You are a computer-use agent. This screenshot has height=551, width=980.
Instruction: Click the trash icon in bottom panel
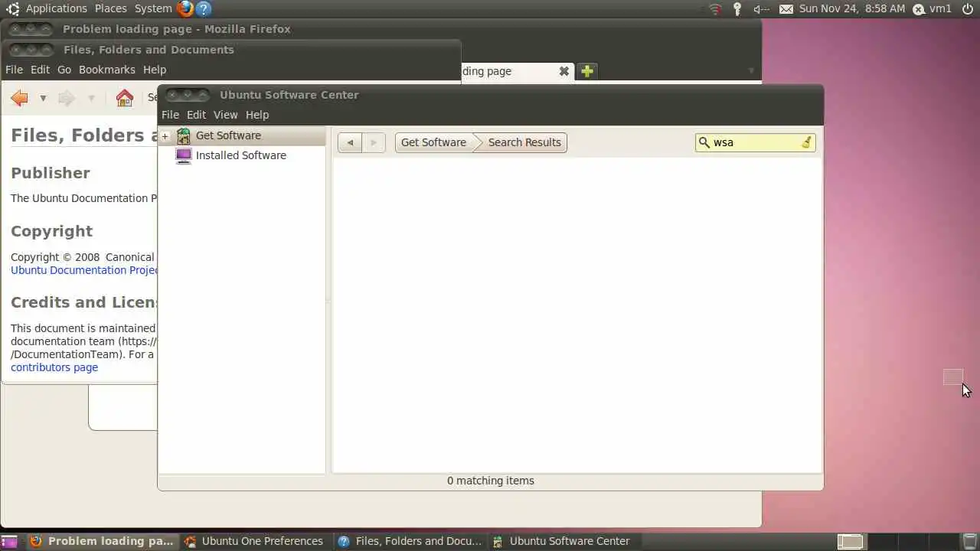[x=972, y=541]
